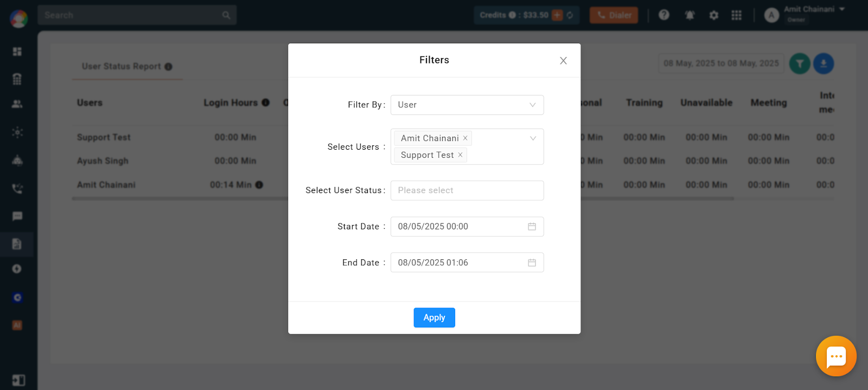Click the User Status Report info icon
Screen dimensions: 868x390
[168, 67]
